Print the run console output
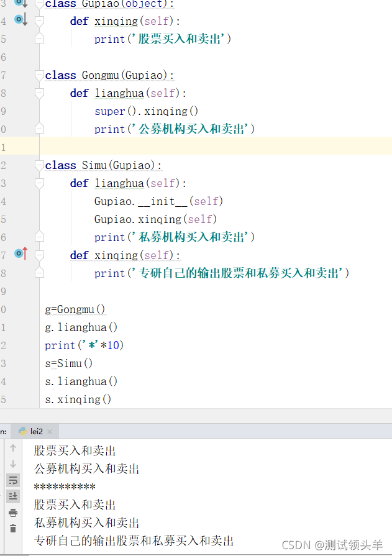This screenshot has height=556, width=392. point(13,513)
